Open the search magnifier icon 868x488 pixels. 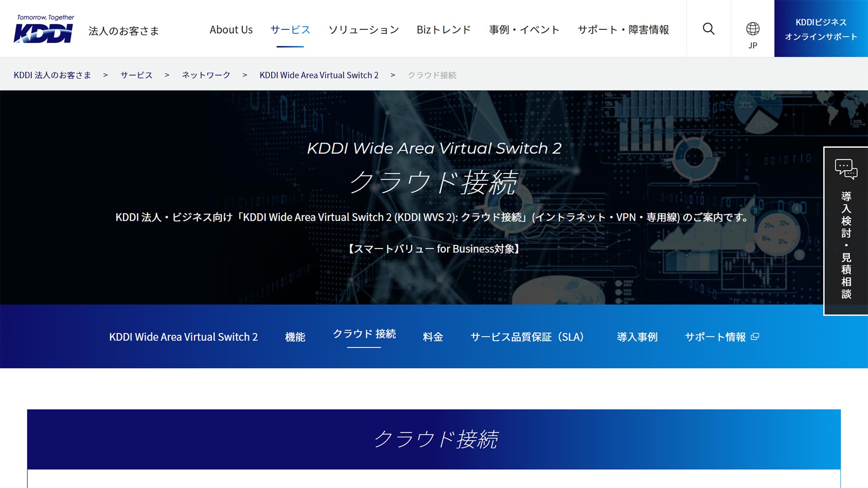[x=708, y=29]
